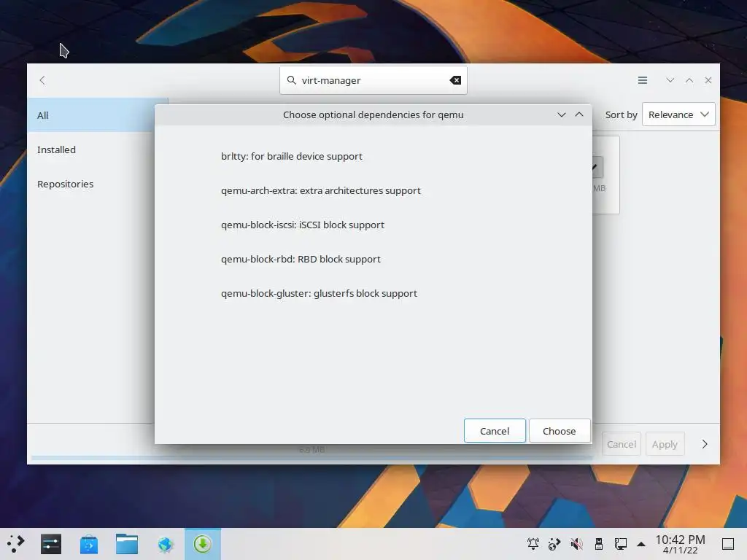Click the disabled Apply button

(x=665, y=444)
